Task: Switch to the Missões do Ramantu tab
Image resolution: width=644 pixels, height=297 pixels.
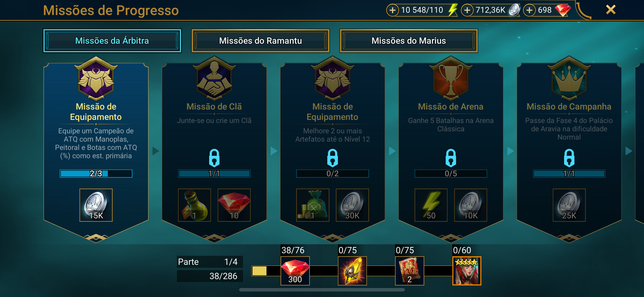Action: (260, 41)
